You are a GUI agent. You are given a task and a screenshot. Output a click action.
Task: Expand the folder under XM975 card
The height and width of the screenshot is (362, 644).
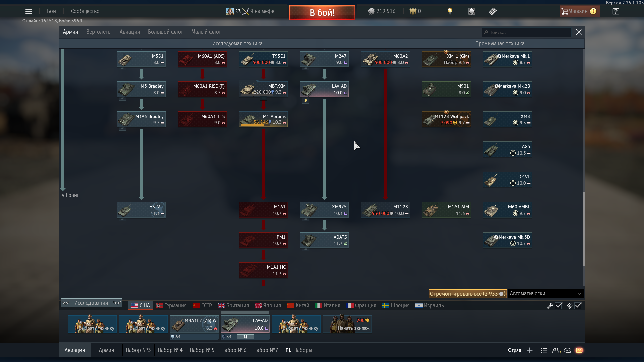tap(305, 219)
